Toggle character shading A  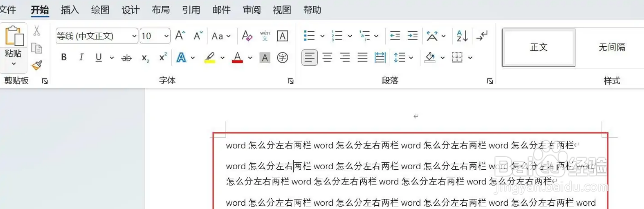point(265,57)
